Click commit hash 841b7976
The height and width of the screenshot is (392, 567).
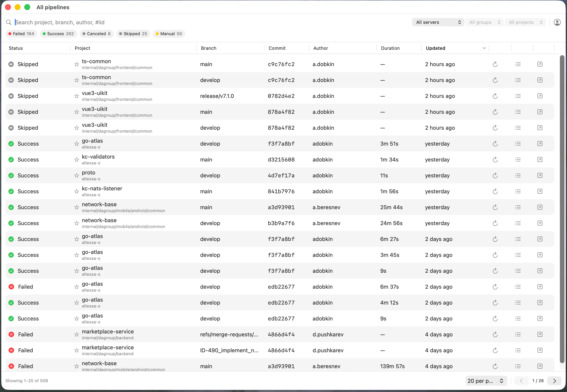point(281,191)
